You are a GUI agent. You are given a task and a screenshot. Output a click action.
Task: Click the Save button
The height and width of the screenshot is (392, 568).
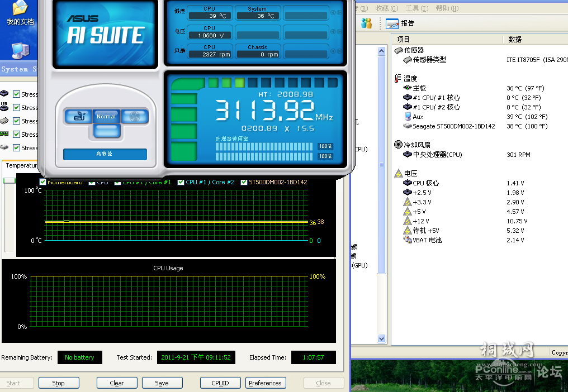coord(162,383)
